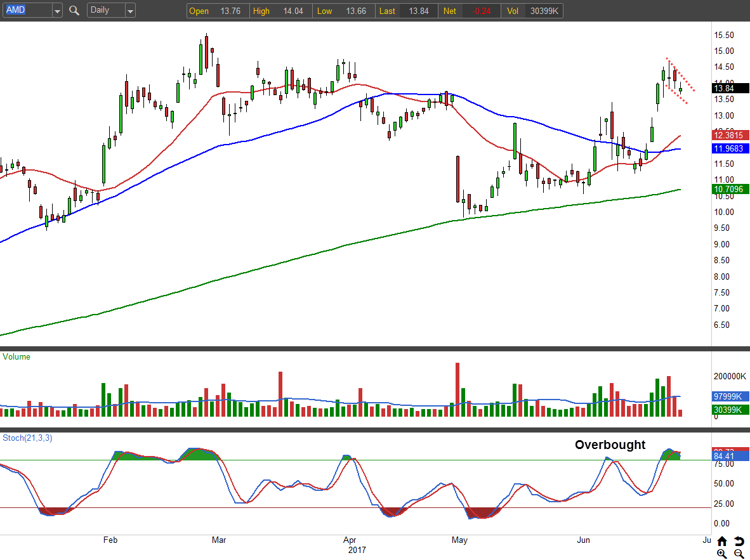
Task: Click the Home icon to reset chart
Action: pos(722,541)
